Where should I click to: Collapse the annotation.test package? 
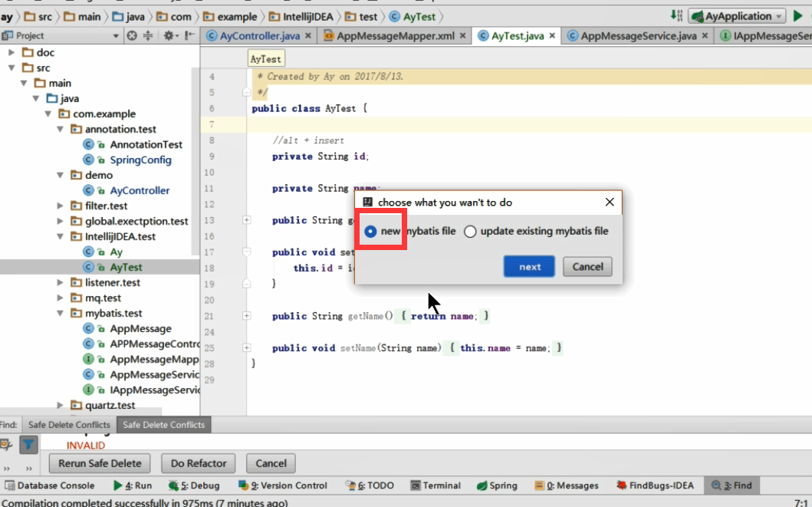(60, 129)
